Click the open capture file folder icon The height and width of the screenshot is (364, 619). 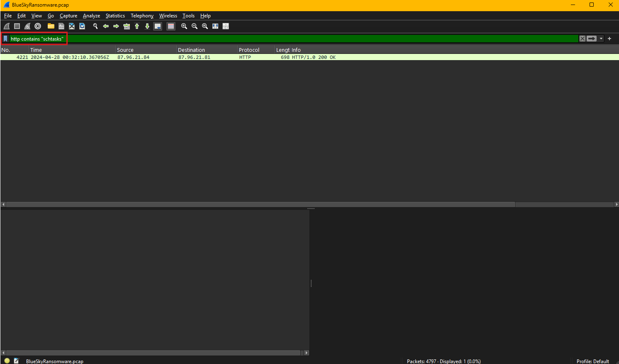pos(51,26)
